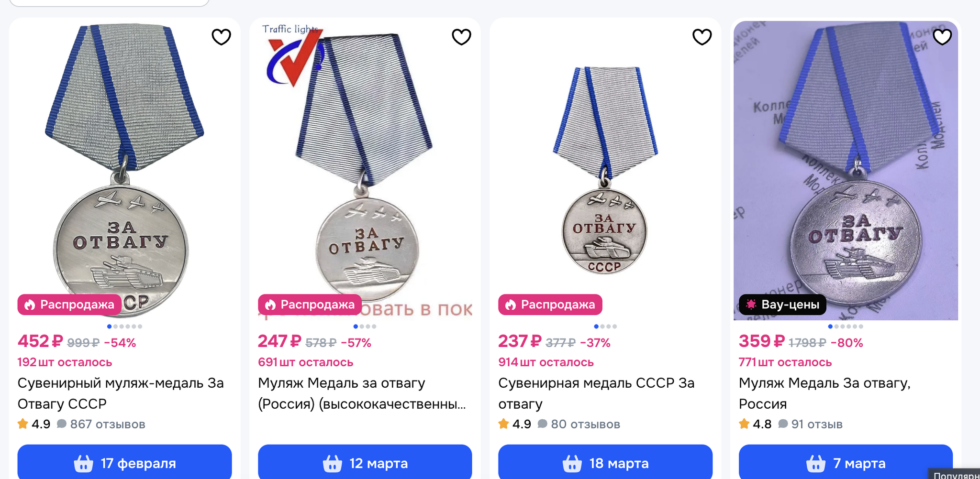Add to cart with 17 февраля delivery
The height and width of the screenshot is (479, 980).
pos(124,462)
